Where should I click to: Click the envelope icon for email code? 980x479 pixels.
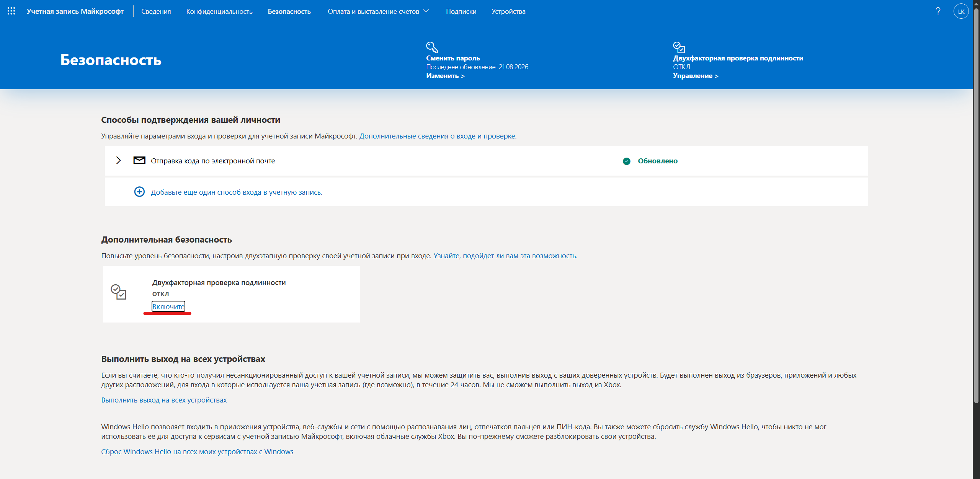click(139, 160)
